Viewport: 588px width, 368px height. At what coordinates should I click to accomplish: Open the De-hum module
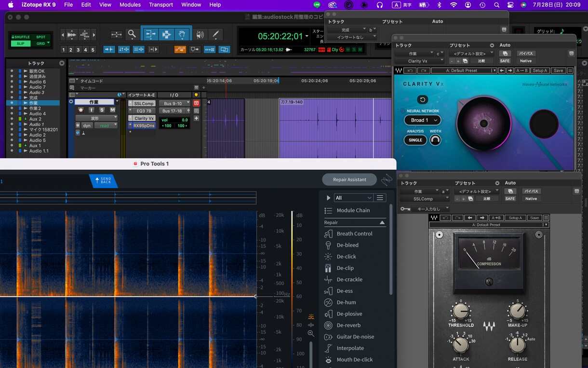346,302
